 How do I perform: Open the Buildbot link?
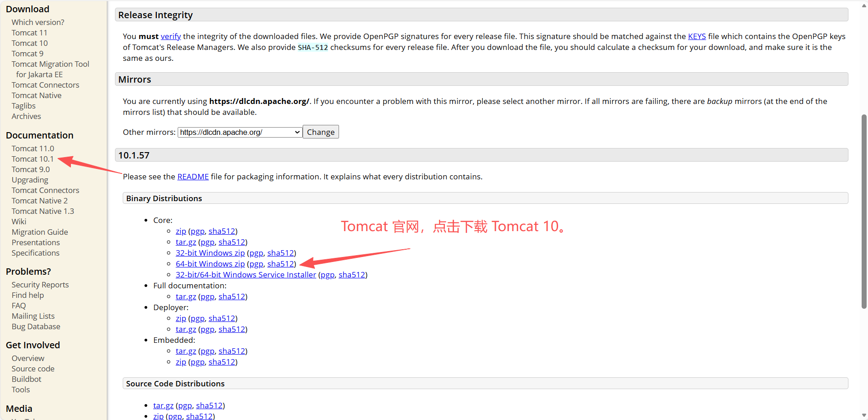26,379
